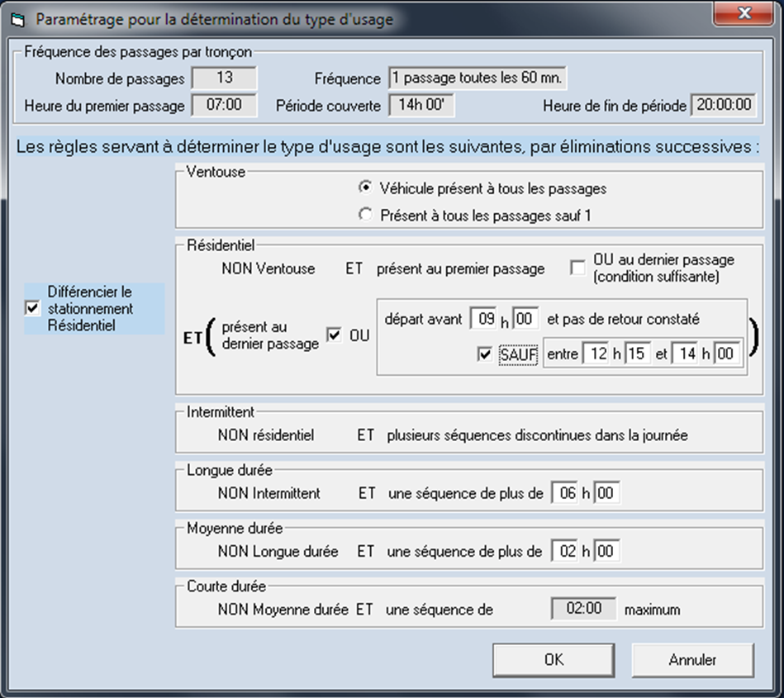Uncheck the SAUF checkbox
This screenshot has height=698, width=784.
(x=485, y=355)
